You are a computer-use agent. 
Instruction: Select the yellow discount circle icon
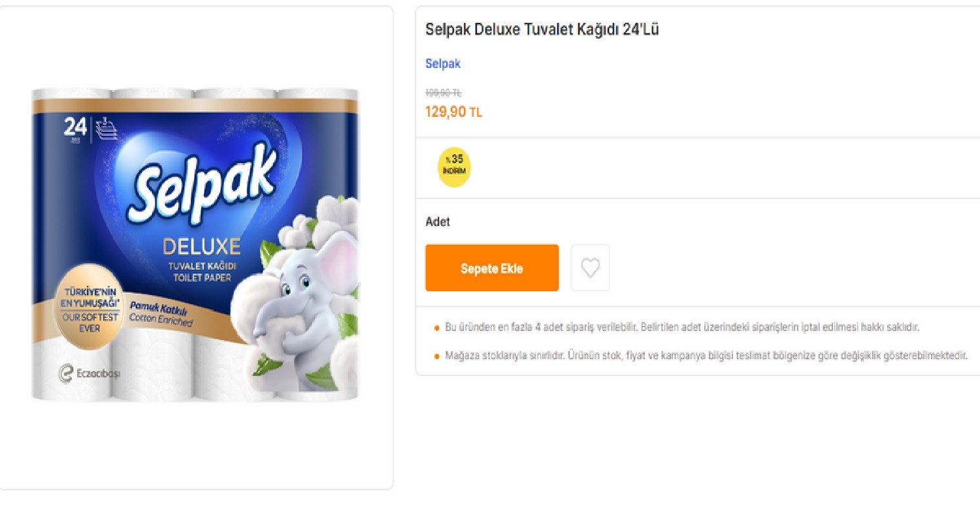pyautogui.click(x=453, y=167)
